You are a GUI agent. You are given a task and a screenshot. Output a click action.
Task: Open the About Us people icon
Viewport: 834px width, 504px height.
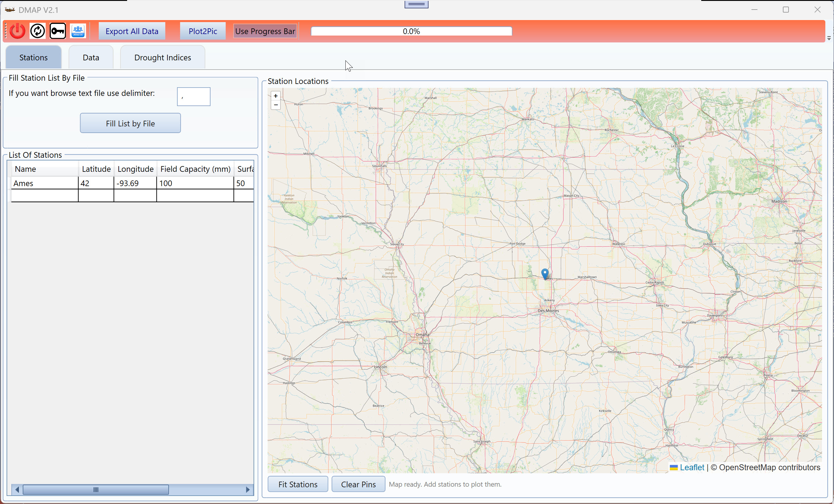pyautogui.click(x=78, y=31)
